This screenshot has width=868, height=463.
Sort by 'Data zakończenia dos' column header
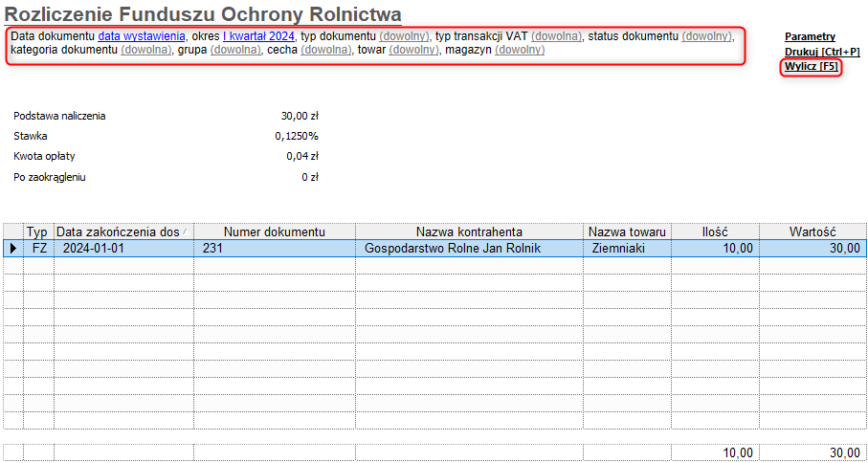pyautogui.click(x=123, y=231)
